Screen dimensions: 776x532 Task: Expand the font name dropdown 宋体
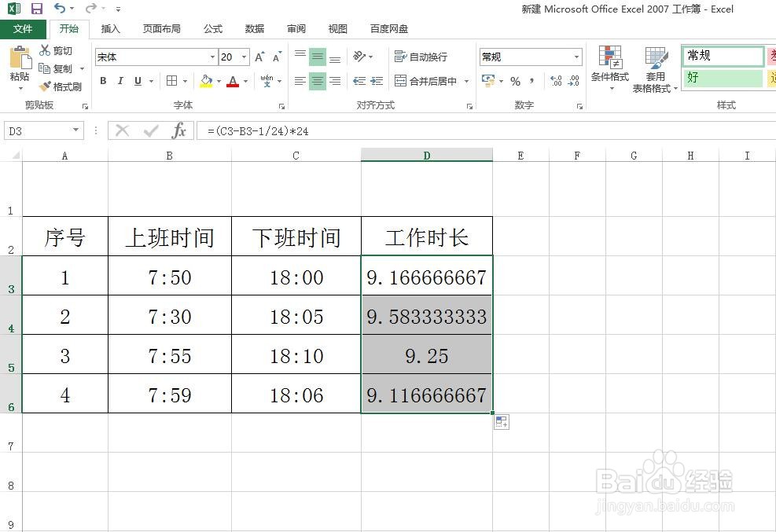pos(212,57)
